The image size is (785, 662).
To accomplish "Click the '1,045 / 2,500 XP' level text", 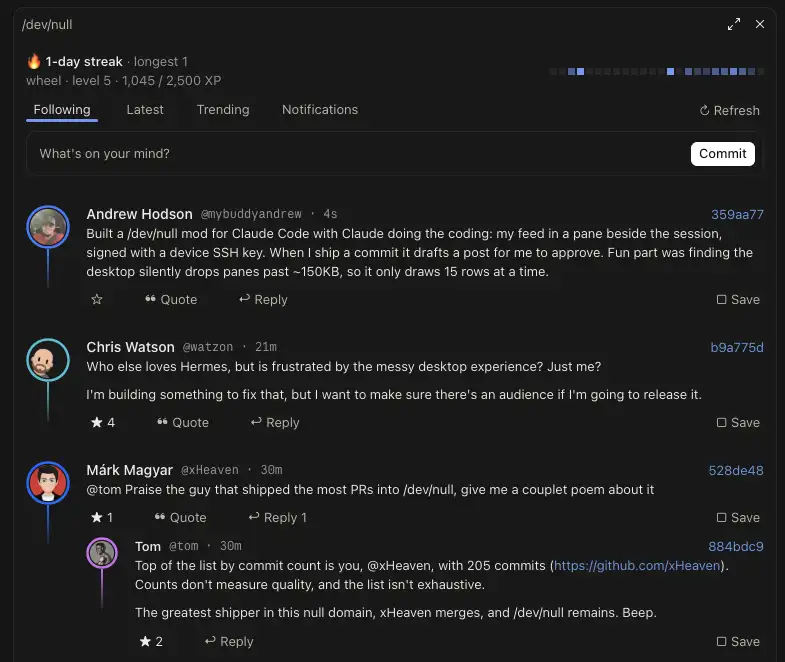I will [x=172, y=81].
